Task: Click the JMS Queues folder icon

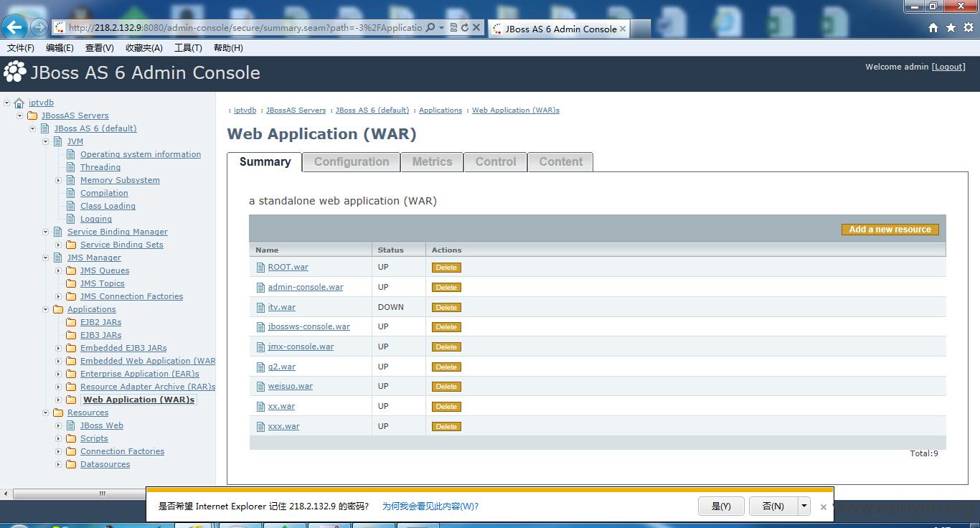Action: click(71, 270)
